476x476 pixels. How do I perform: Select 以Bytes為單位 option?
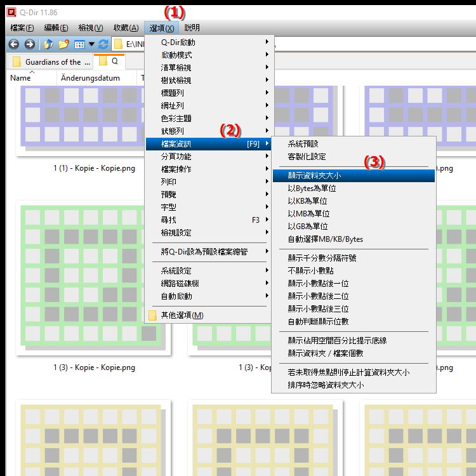[x=354, y=188]
